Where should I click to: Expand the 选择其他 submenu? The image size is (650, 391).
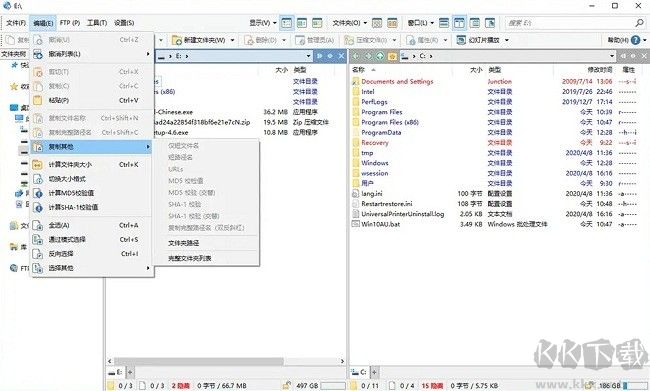click(92, 268)
